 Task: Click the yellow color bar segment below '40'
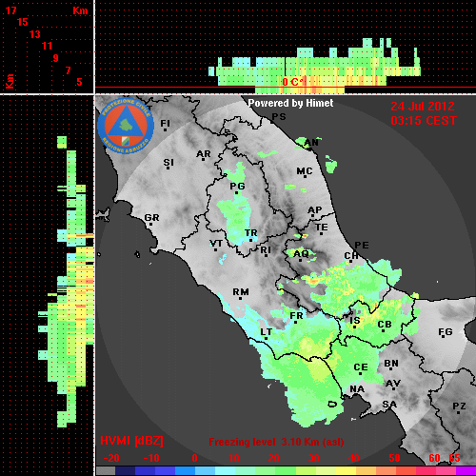pos(346,471)
